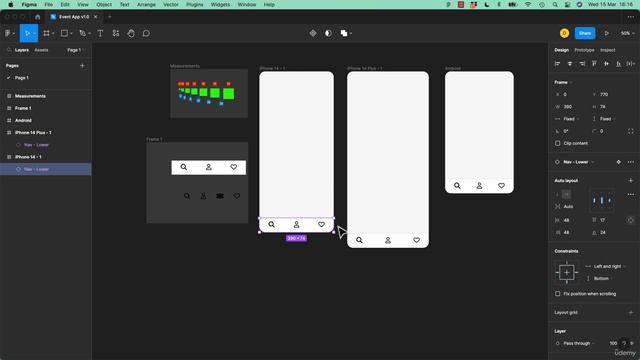Open the Frame type dropdown

pos(563,82)
